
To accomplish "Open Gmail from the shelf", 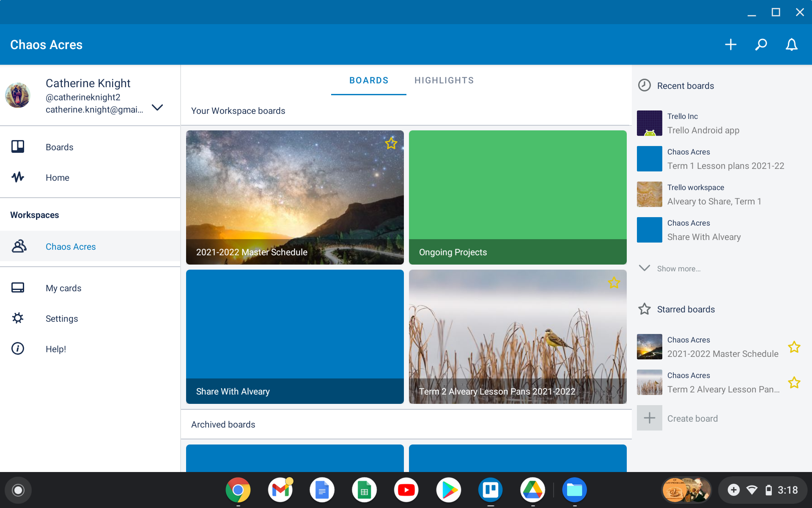I will click(x=280, y=490).
